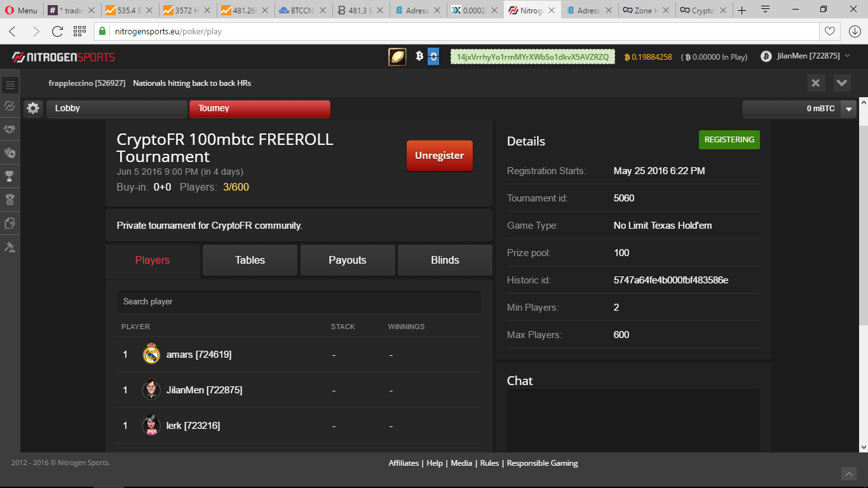Open poker settings gear icon
This screenshot has width=868, height=488.
33,109
